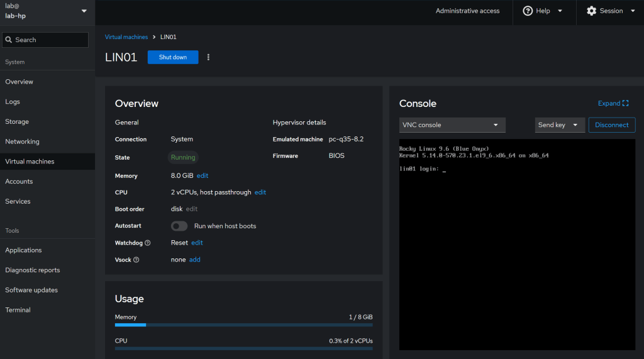The height and width of the screenshot is (359, 644).
Task: Open the Storage page in sidebar
Action: 17,121
